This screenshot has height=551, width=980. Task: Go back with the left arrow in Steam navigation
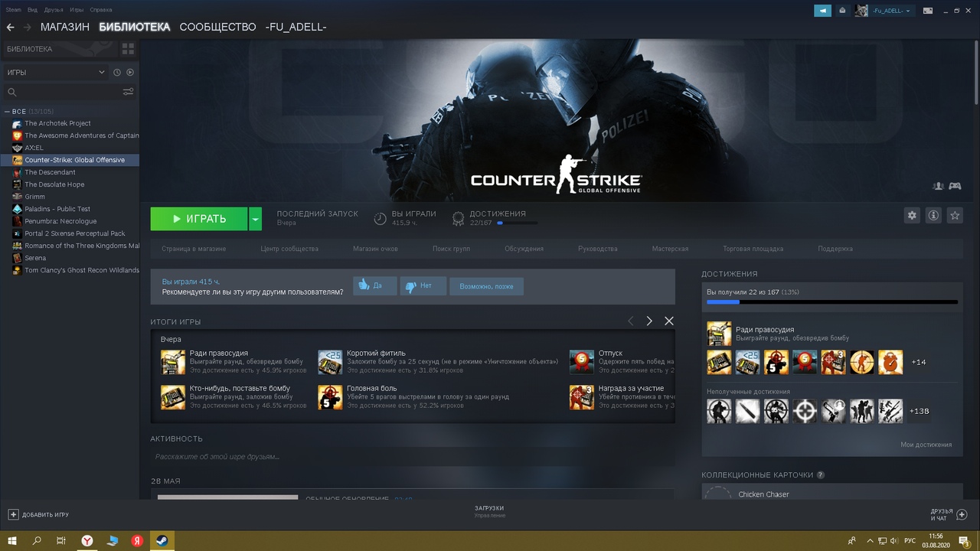[x=10, y=27]
